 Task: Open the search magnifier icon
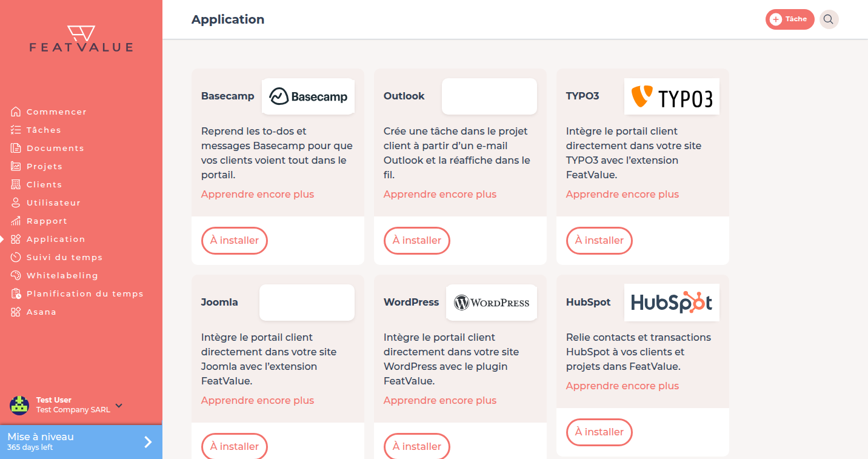[829, 19]
